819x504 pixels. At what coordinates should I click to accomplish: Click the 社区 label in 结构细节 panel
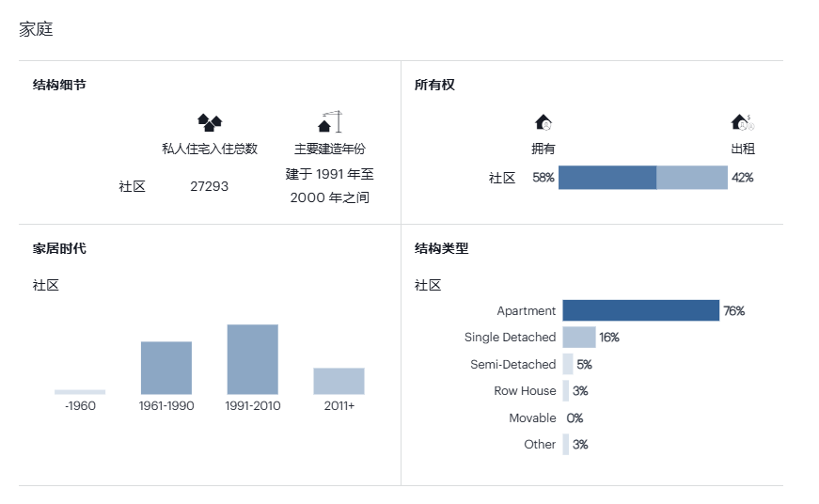(133, 186)
